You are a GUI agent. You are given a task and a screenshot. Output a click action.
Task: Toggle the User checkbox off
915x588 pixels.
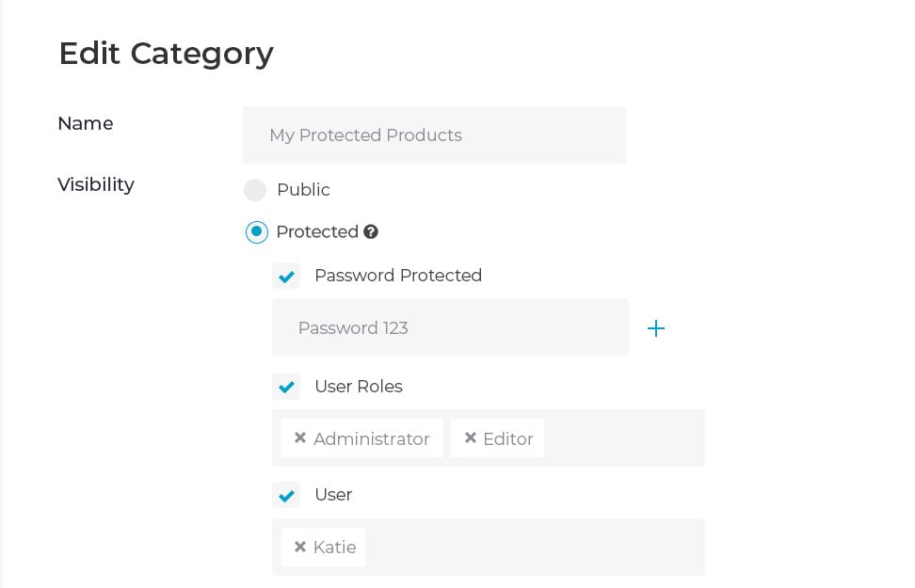(x=286, y=495)
